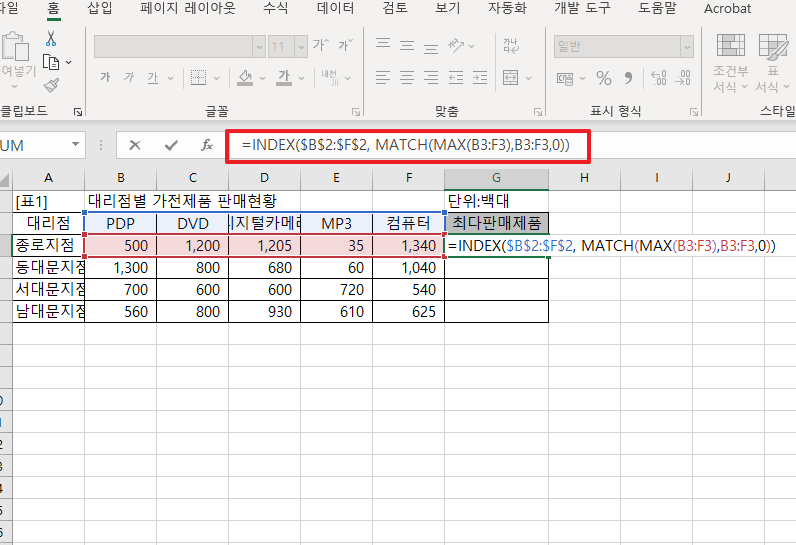Expand borders dropdown arrow
The height and width of the screenshot is (545, 796).
point(217,78)
